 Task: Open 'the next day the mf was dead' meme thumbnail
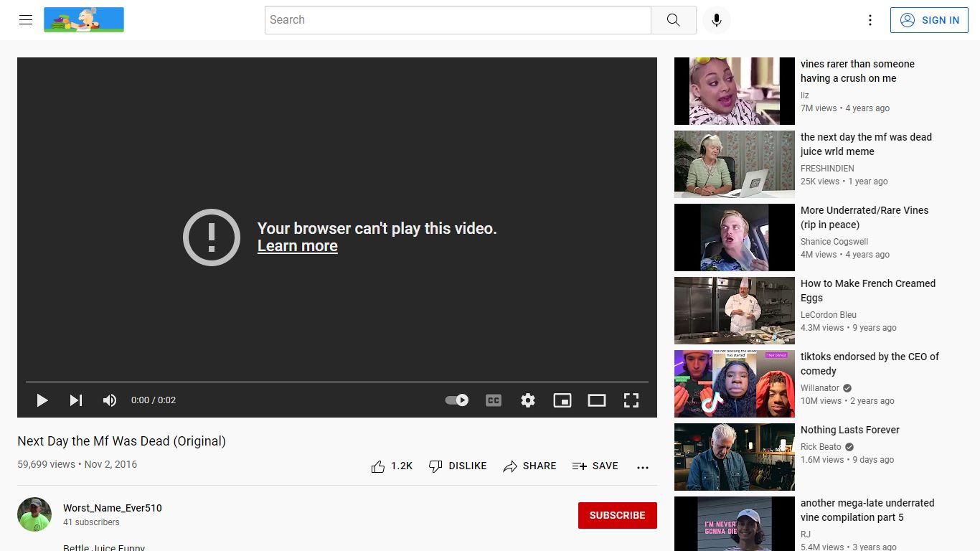click(x=735, y=164)
